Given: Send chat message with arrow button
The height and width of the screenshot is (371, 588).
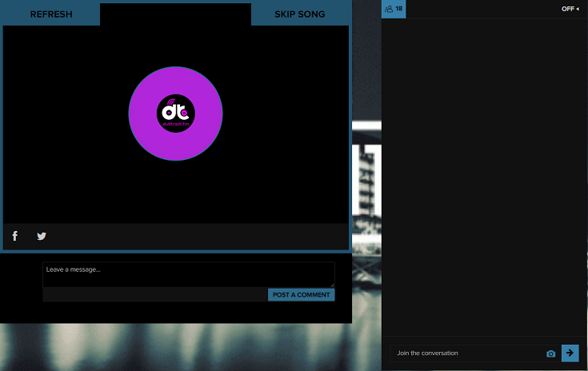Looking at the screenshot, I should click(x=570, y=353).
